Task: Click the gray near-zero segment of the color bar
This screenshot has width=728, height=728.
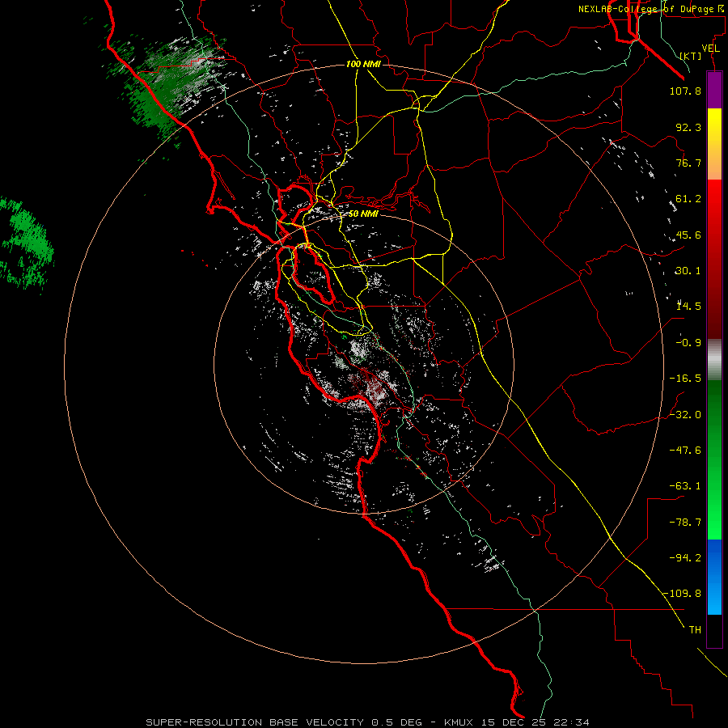Action: [x=714, y=360]
